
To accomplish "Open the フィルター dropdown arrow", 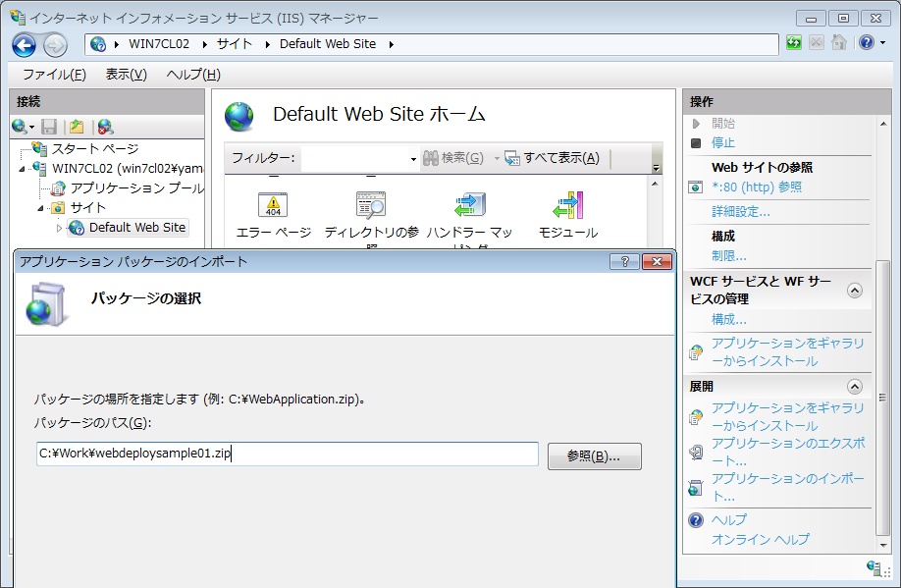I will [413, 159].
